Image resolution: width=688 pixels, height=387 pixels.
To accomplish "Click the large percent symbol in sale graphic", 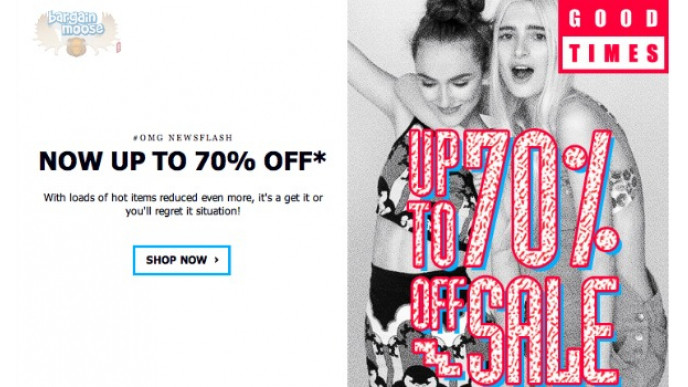I will click(x=589, y=197).
